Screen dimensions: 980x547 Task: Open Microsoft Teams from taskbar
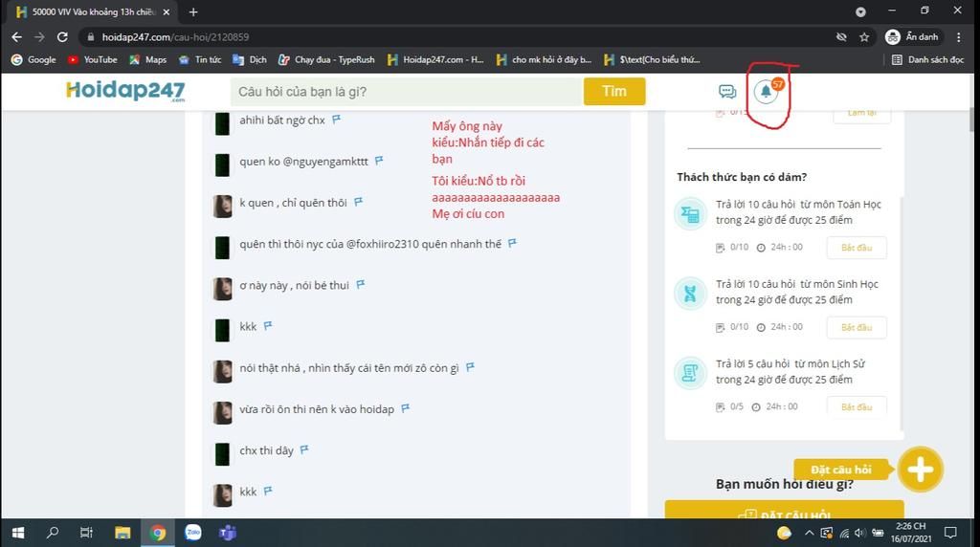click(x=228, y=533)
